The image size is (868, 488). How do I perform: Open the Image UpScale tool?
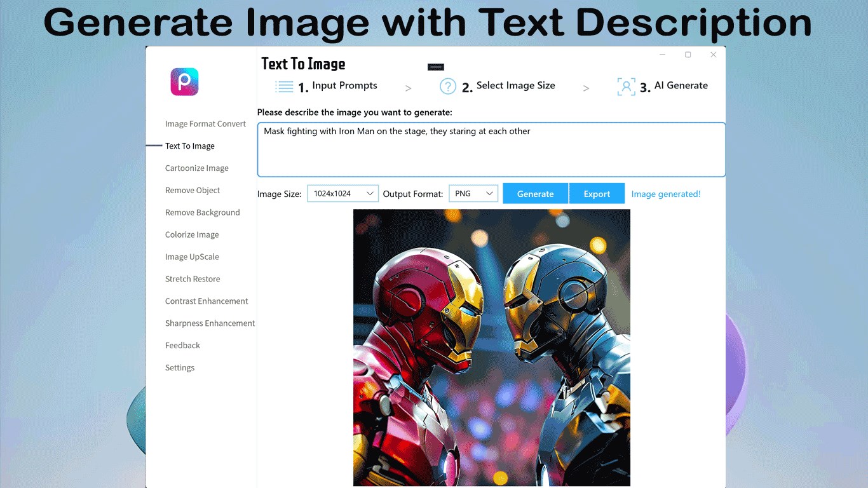(x=192, y=257)
